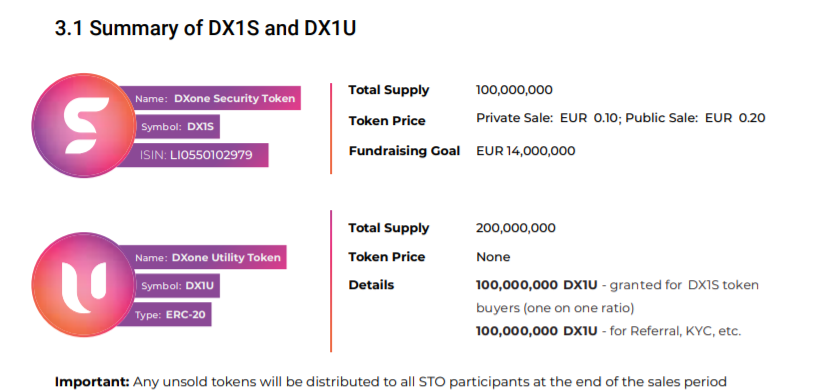824x390 pixels.
Task: Click the DX1U utility token U logo
Action: pyautogui.click(x=84, y=284)
